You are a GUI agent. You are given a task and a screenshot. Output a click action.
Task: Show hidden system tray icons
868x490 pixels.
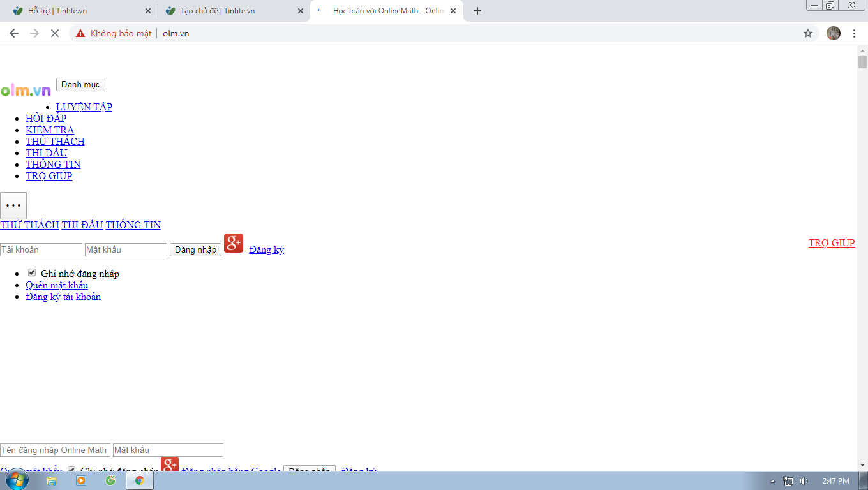click(x=772, y=481)
